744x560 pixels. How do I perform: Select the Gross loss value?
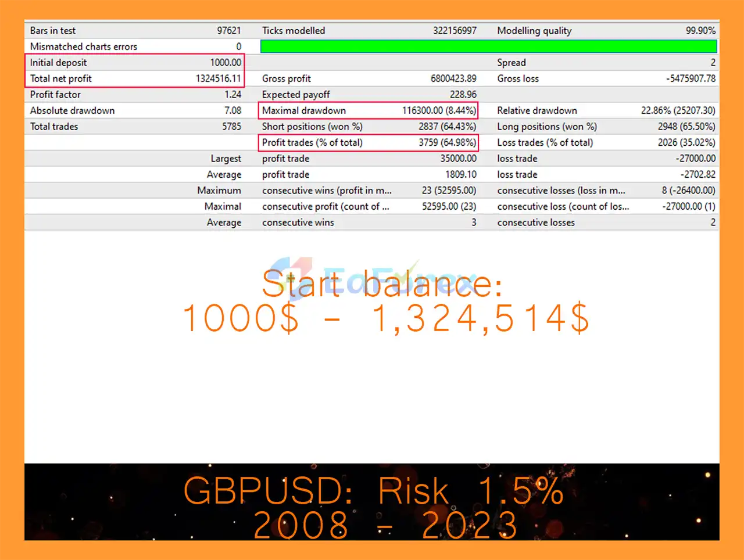tap(691, 78)
